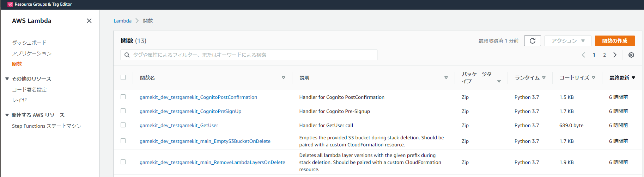The image size is (644, 177).
Task: Collapse その他のリソース sidebar section
Action: (7, 79)
